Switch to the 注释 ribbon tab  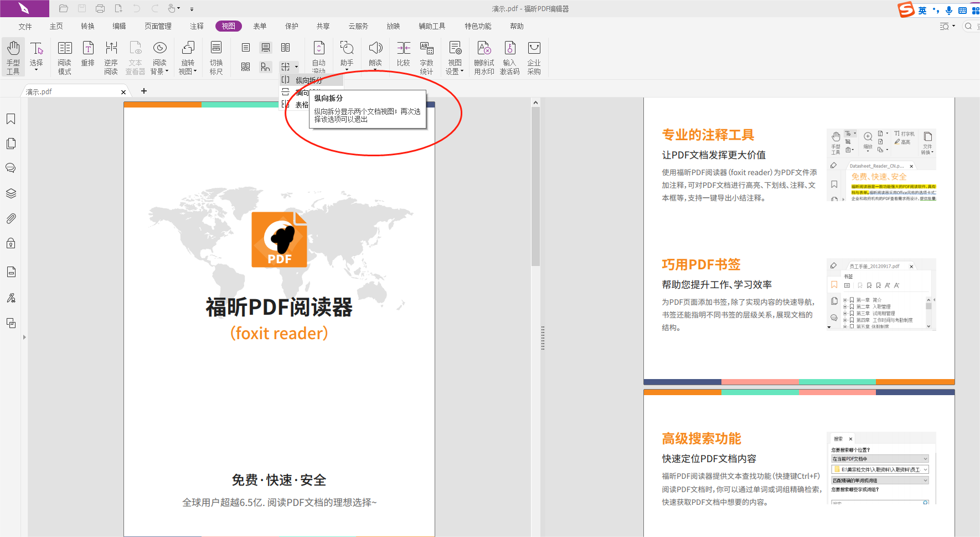[x=196, y=25]
